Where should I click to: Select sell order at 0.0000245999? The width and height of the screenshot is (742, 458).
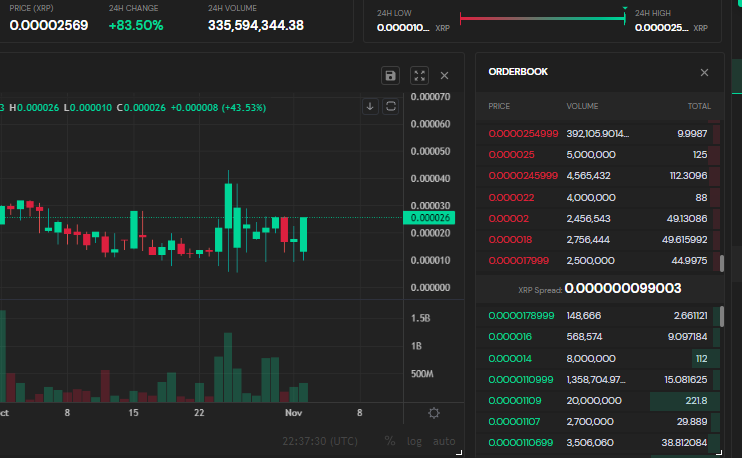pos(598,176)
